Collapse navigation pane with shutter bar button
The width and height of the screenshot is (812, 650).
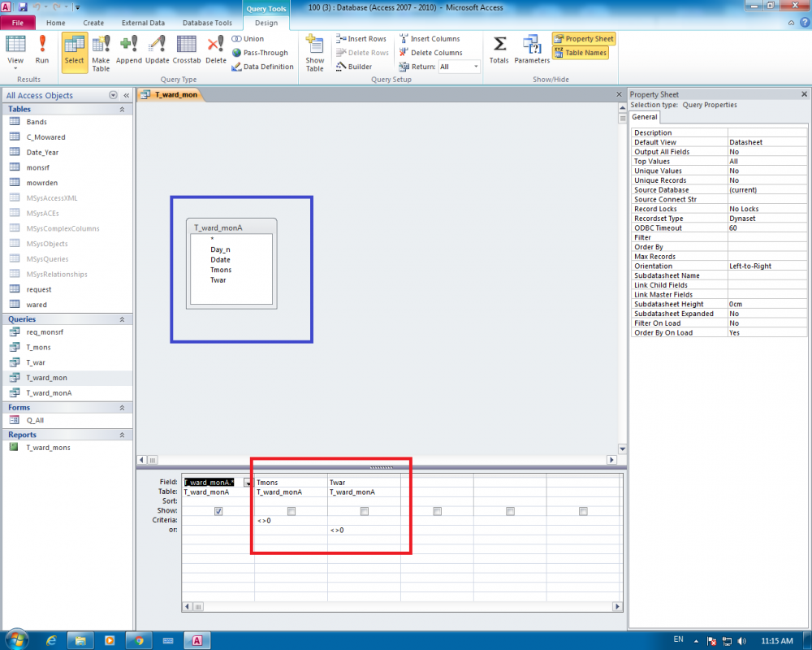[127, 95]
